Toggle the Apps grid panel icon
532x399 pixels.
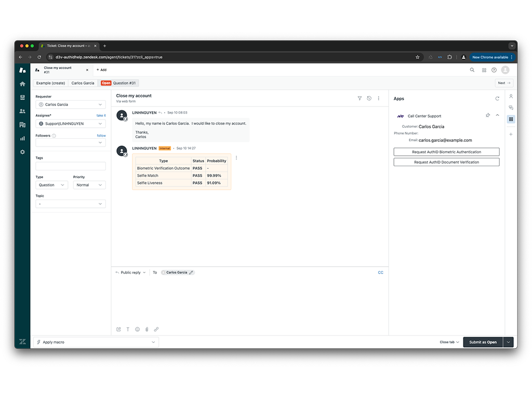pos(511,119)
